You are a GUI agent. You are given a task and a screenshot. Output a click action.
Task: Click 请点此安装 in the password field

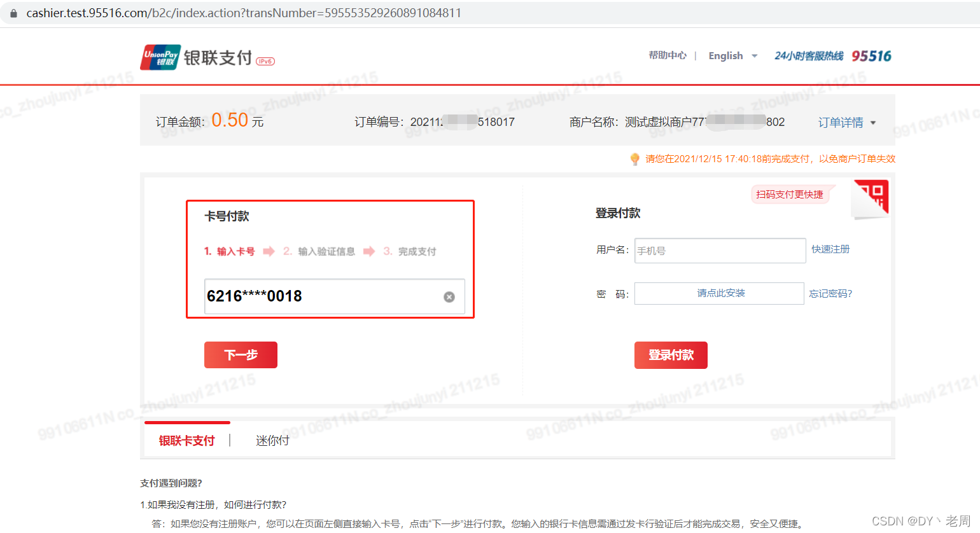[720, 293]
